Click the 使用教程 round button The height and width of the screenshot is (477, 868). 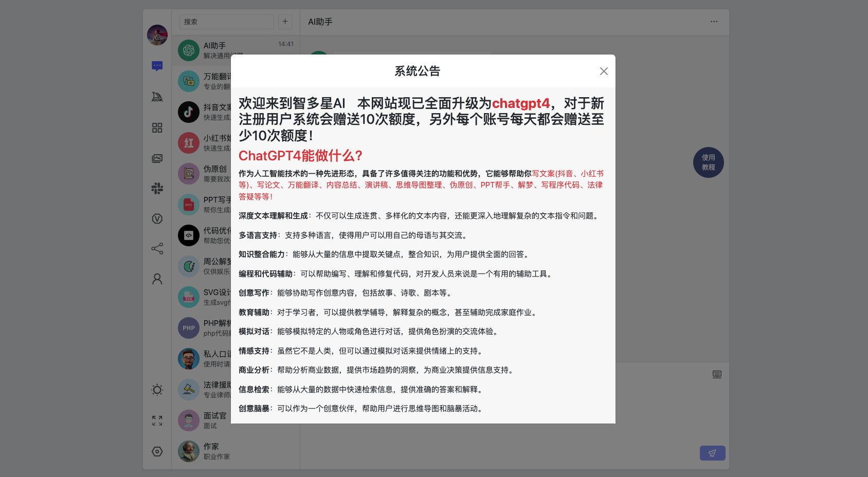point(709,162)
